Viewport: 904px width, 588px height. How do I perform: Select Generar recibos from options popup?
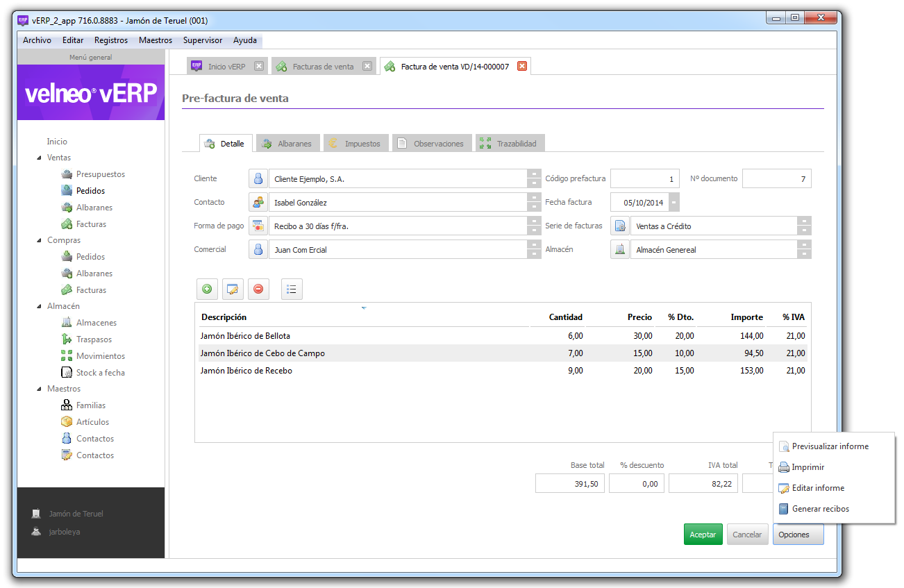pos(820,509)
